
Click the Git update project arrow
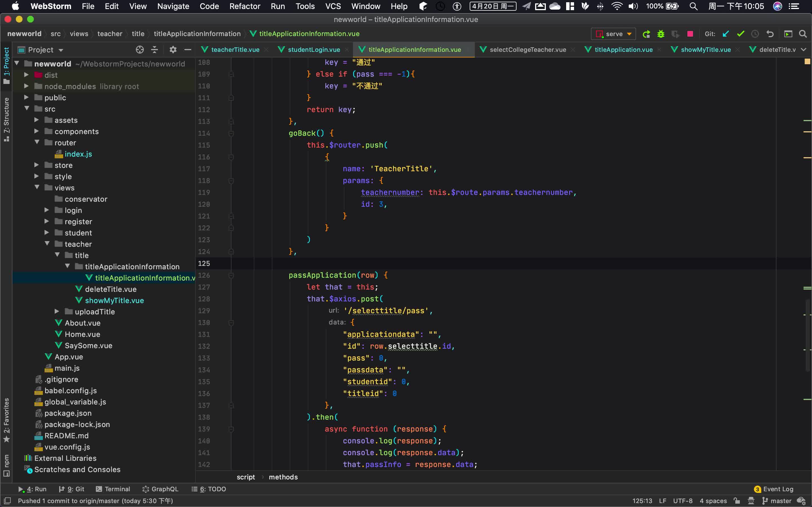(x=726, y=34)
